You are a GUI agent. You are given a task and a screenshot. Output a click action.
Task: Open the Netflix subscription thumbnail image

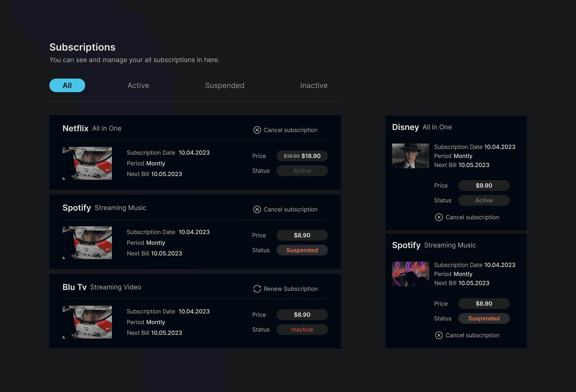(x=87, y=163)
